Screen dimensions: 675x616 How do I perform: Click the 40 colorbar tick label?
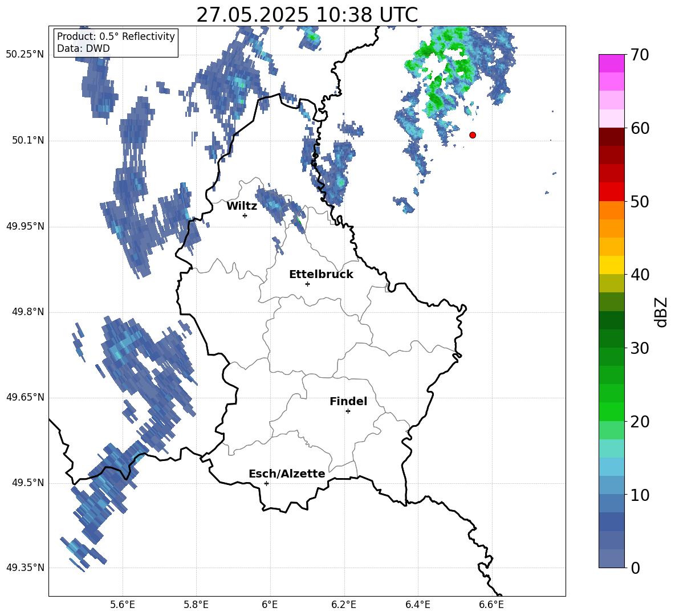639,275
